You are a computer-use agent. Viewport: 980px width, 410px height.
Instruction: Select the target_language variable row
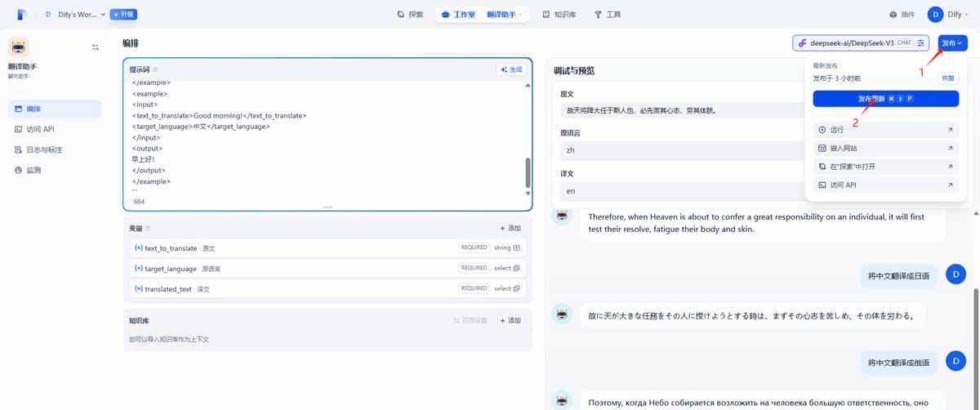pos(327,268)
